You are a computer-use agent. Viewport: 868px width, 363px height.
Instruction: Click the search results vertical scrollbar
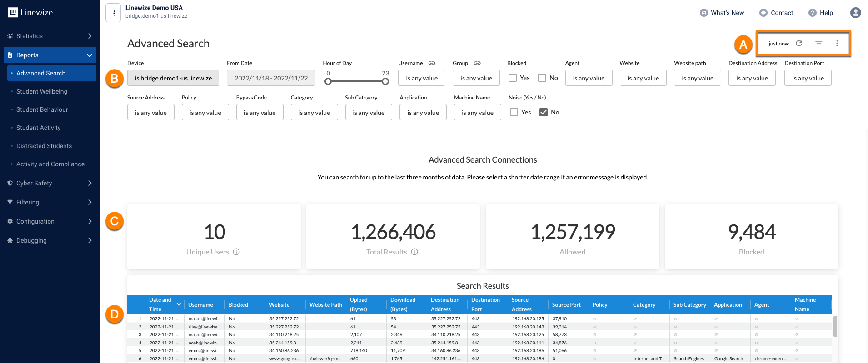click(835, 326)
